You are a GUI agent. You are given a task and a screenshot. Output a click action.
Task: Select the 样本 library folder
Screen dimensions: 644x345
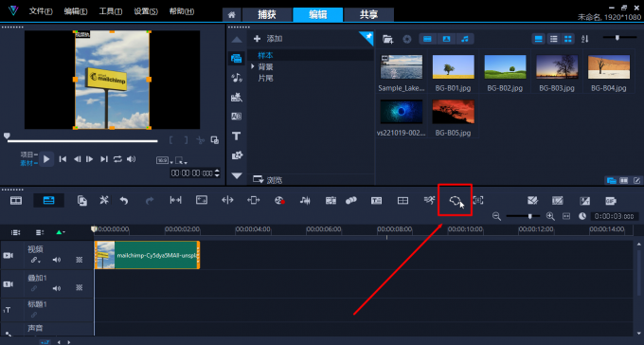[x=265, y=55]
